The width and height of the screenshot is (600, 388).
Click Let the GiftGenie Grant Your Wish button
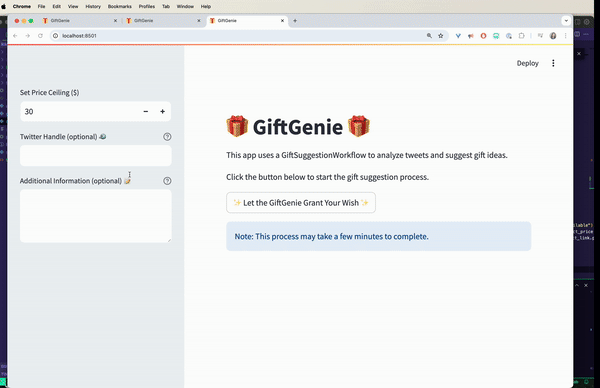coord(301,202)
